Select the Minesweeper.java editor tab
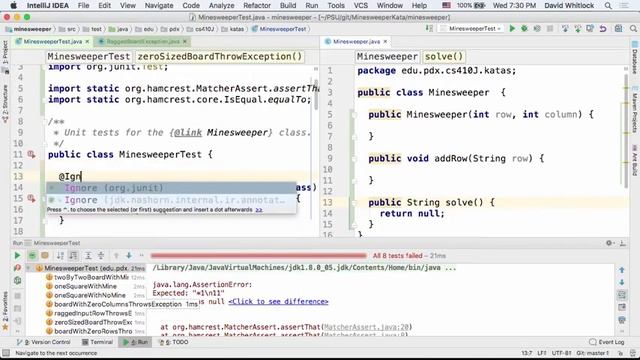The height and width of the screenshot is (360, 640). tap(356, 42)
